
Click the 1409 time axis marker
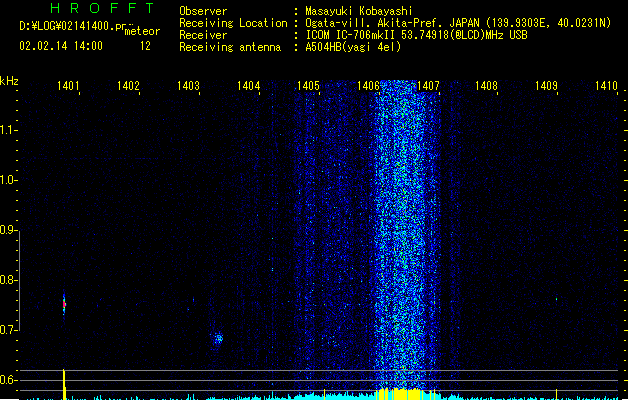(546, 86)
